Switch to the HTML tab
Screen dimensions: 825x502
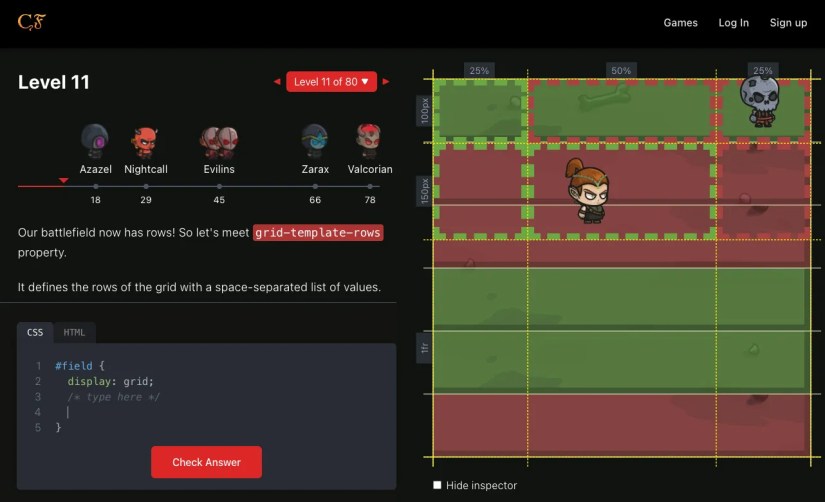click(x=74, y=333)
